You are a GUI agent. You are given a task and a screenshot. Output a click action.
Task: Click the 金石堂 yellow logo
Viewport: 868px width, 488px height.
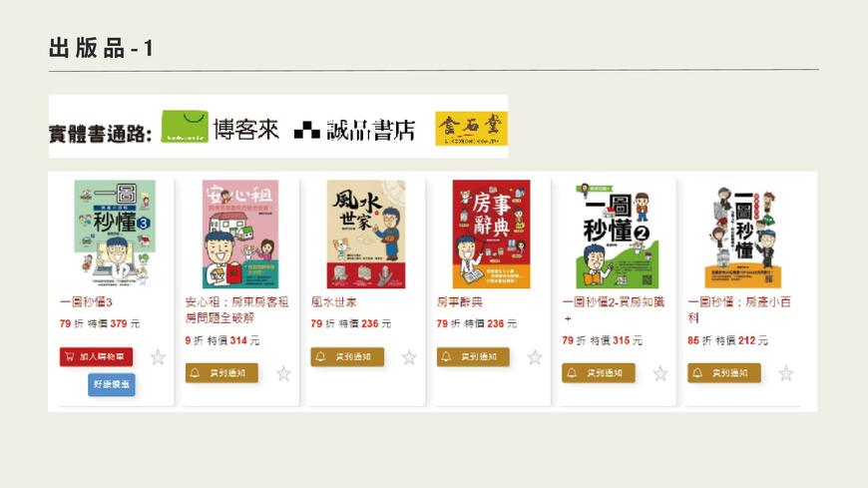(x=471, y=129)
